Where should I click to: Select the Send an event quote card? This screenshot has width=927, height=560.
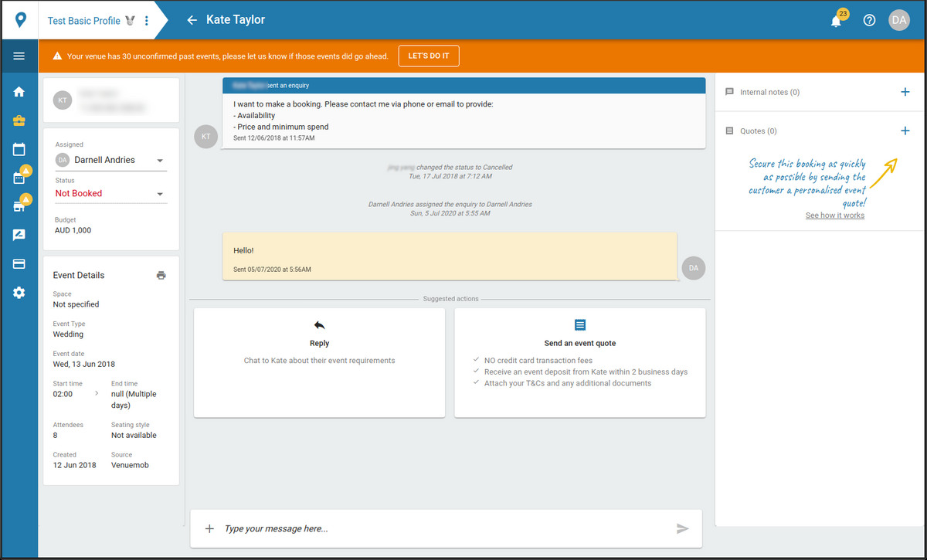point(579,362)
